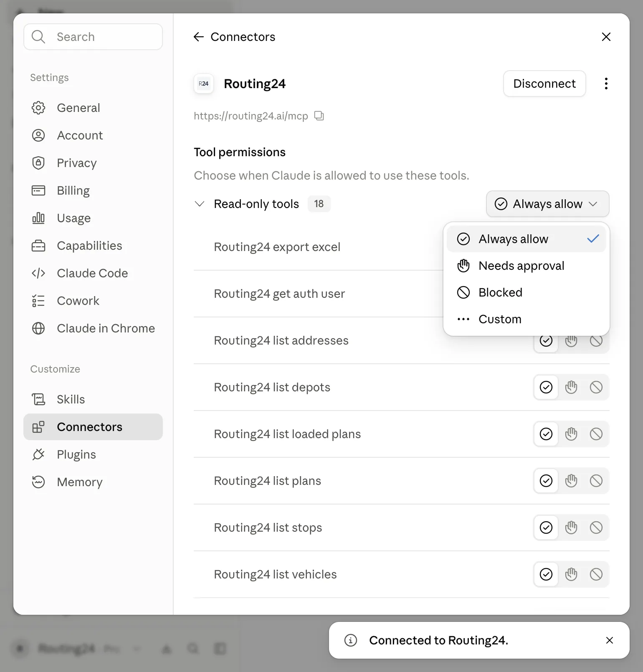Viewport: 643px width, 672px height.
Task: Dismiss the Connected to Routing24 toast
Action: pos(610,640)
